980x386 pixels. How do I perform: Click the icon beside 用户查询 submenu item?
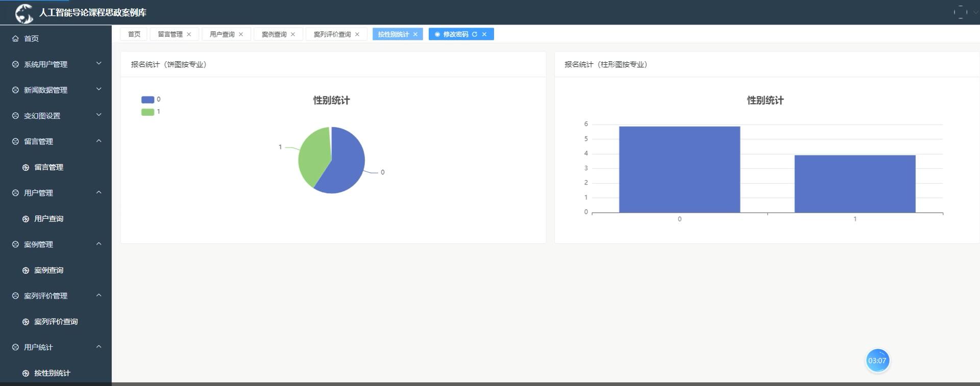[x=26, y=219]
